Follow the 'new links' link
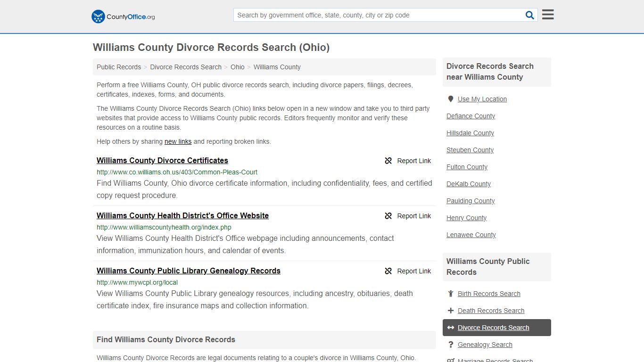 (x=178, y=141)
